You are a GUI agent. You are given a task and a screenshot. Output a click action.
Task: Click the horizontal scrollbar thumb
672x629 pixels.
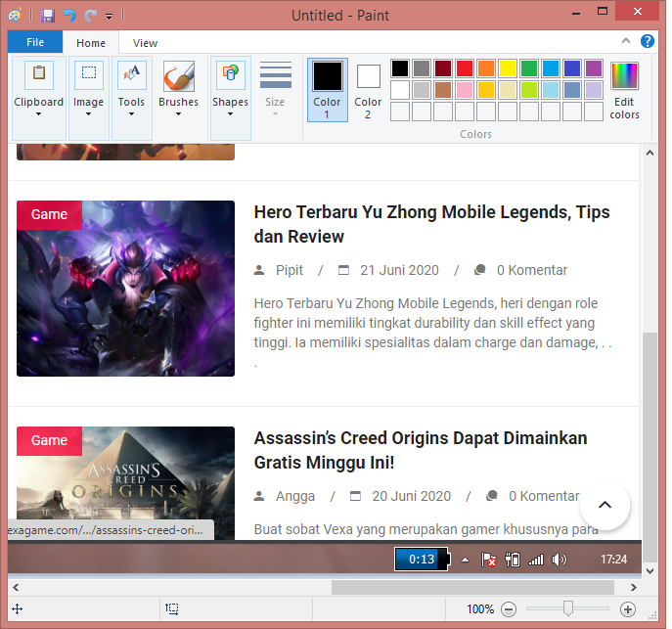coord(472,587)
